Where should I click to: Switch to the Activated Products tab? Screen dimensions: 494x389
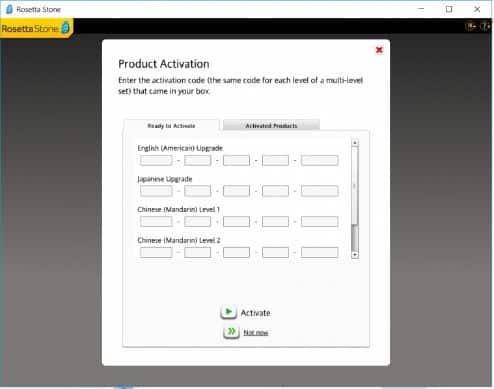coord(271,125)
